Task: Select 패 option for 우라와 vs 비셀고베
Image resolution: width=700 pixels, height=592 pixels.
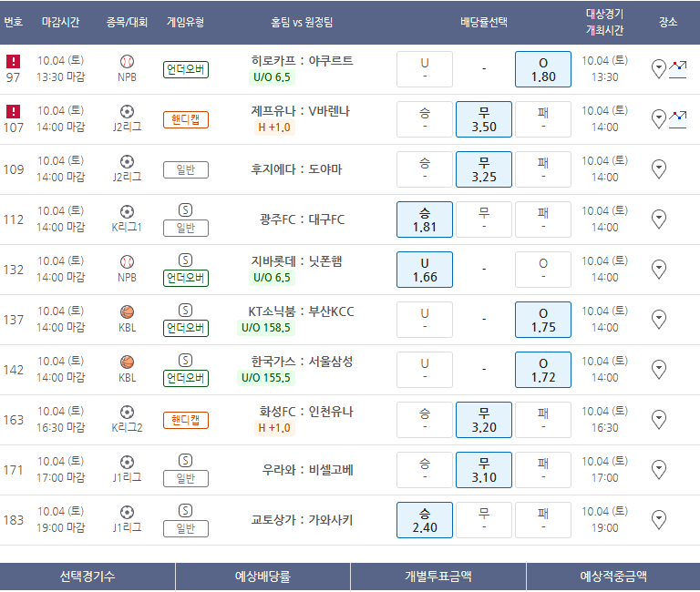Action: pyautogui.click(x=543, y=470)
